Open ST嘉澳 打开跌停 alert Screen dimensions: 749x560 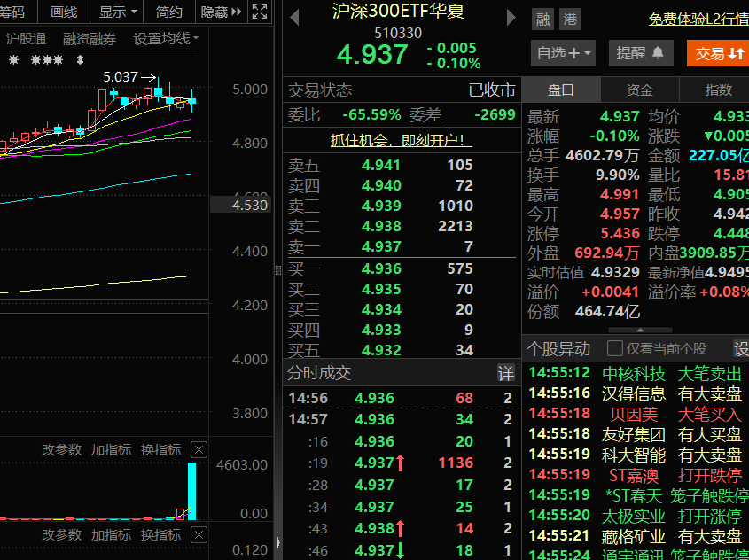point(637,475)
